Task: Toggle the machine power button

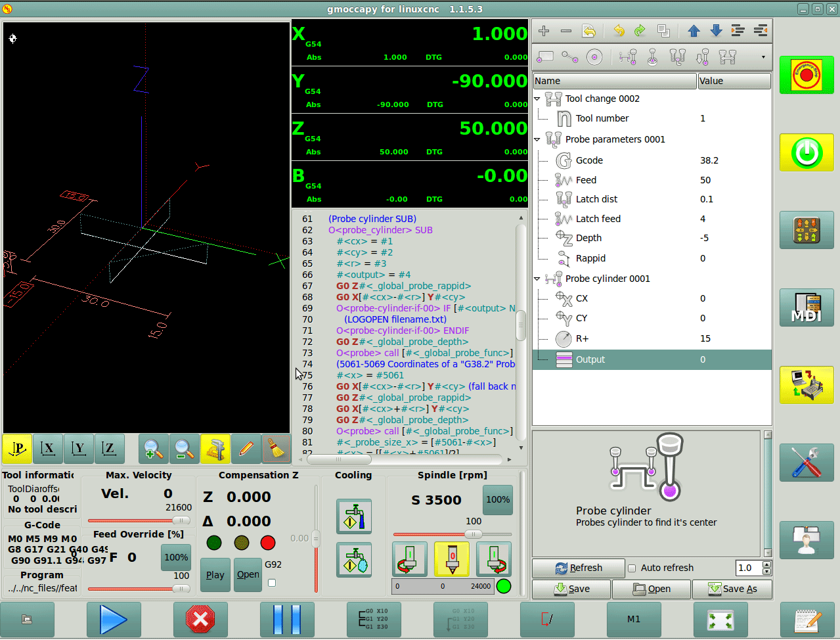Action: point(807,152)
